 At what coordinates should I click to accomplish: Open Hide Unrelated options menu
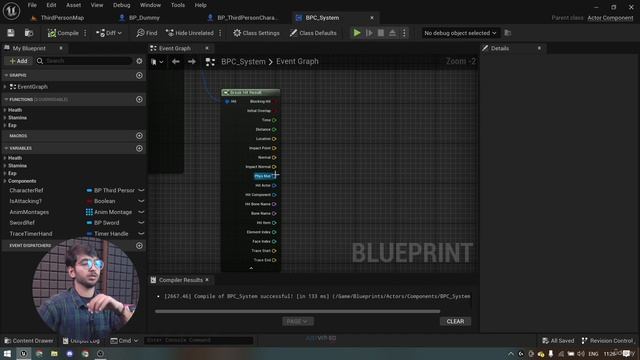pos(220,33)
